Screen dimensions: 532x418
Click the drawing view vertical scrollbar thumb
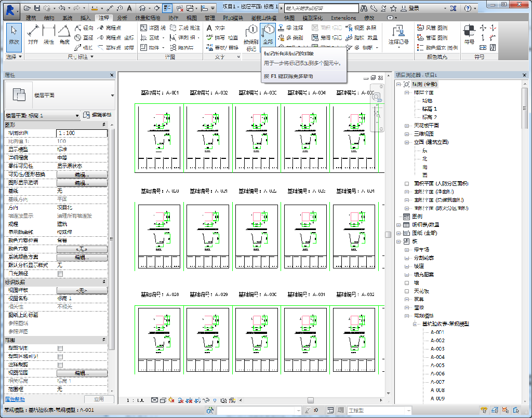click(389, 235)
